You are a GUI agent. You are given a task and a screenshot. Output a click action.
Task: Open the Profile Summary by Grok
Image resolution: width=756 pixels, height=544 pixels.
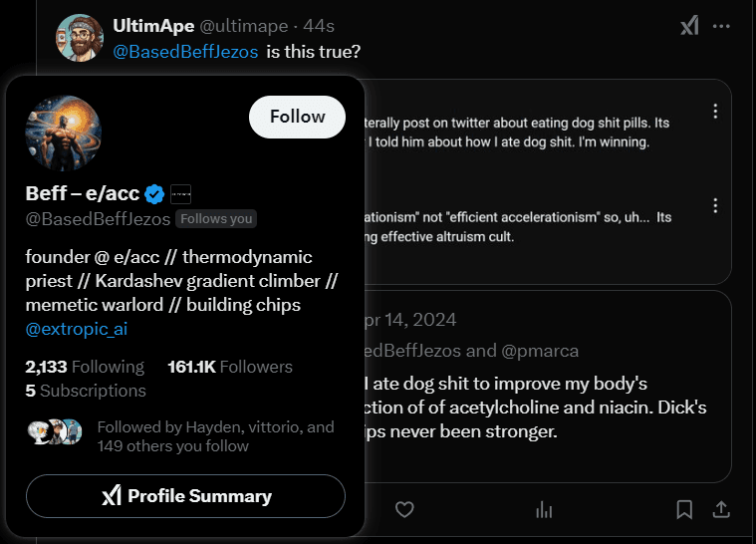click(x=186, y=496)
